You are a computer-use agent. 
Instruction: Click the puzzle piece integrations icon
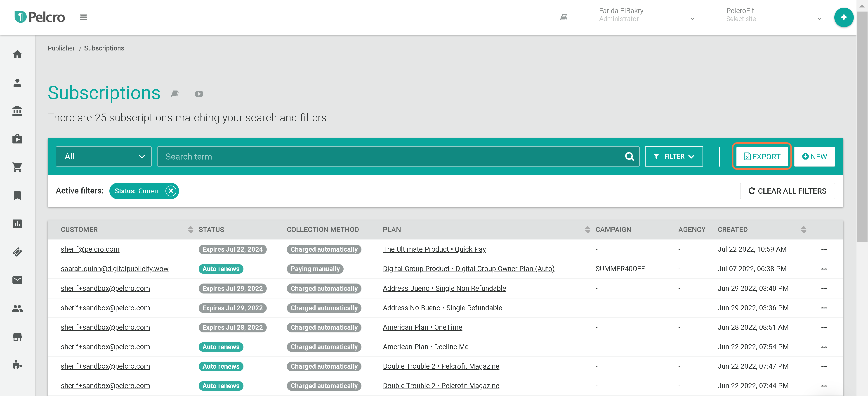pos(17,365)
